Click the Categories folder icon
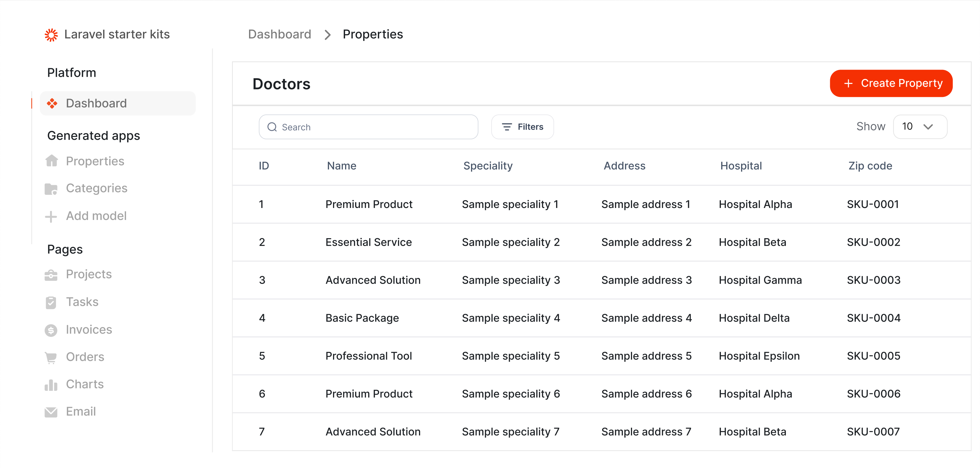 click(x=51, y=188)
